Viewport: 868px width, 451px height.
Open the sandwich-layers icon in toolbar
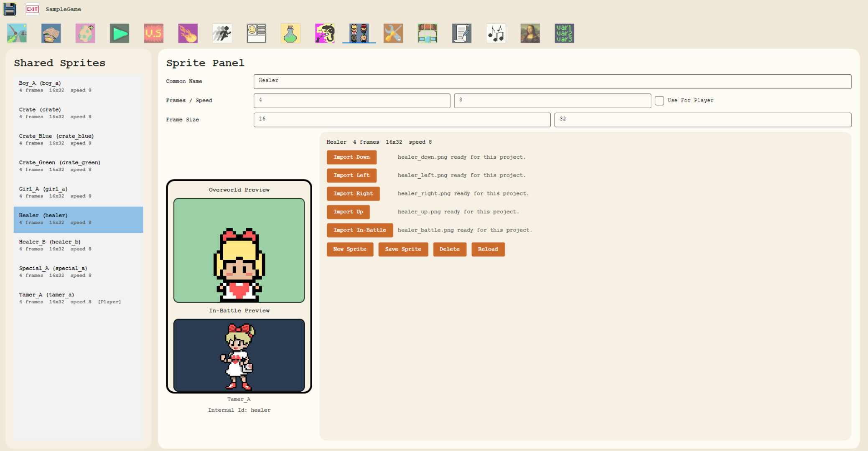click(x=51, y=33)
